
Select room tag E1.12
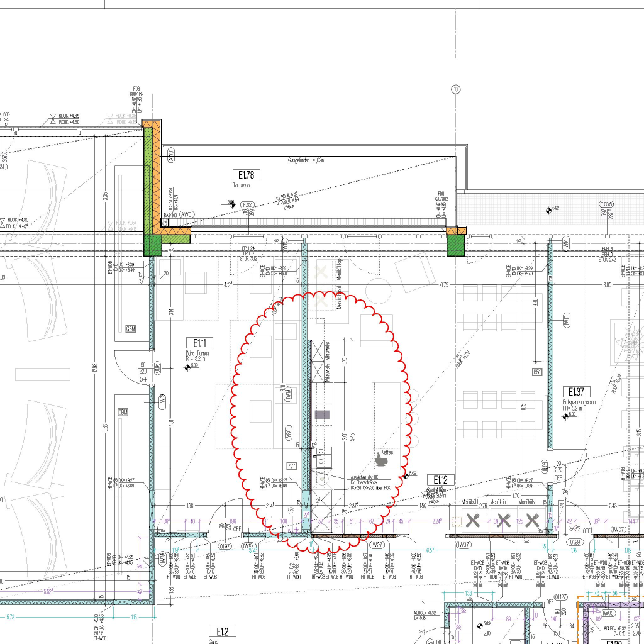(440, 480)
